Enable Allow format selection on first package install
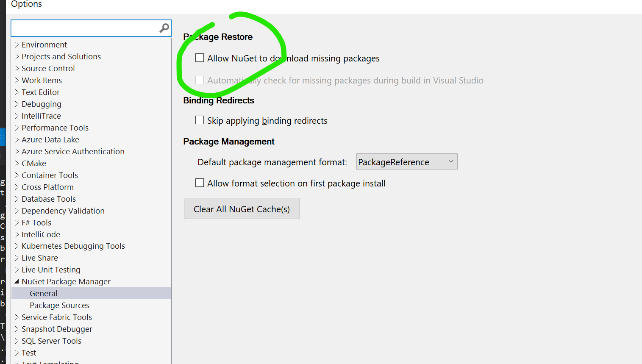The width and height of the screenshot is (642, 364). (x=200, y=183)
